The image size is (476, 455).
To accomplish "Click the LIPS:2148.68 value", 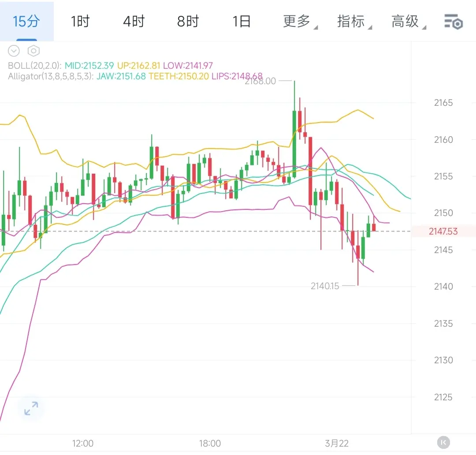I will coord(237,76).
